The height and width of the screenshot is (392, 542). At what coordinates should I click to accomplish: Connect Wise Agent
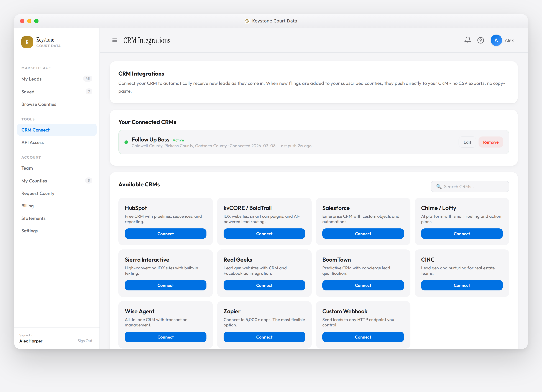[x=165, y=337]
